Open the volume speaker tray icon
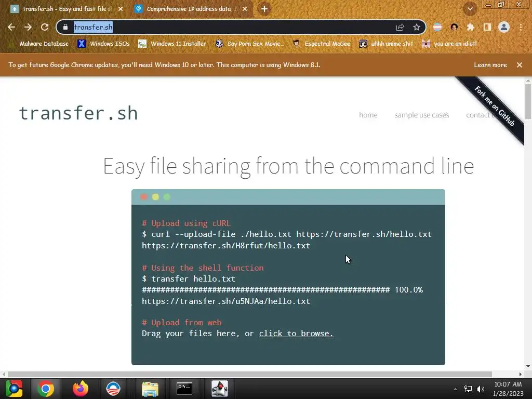Image resolution: width=532 pixels, height=399 pixels. click(x=481, y=389)
